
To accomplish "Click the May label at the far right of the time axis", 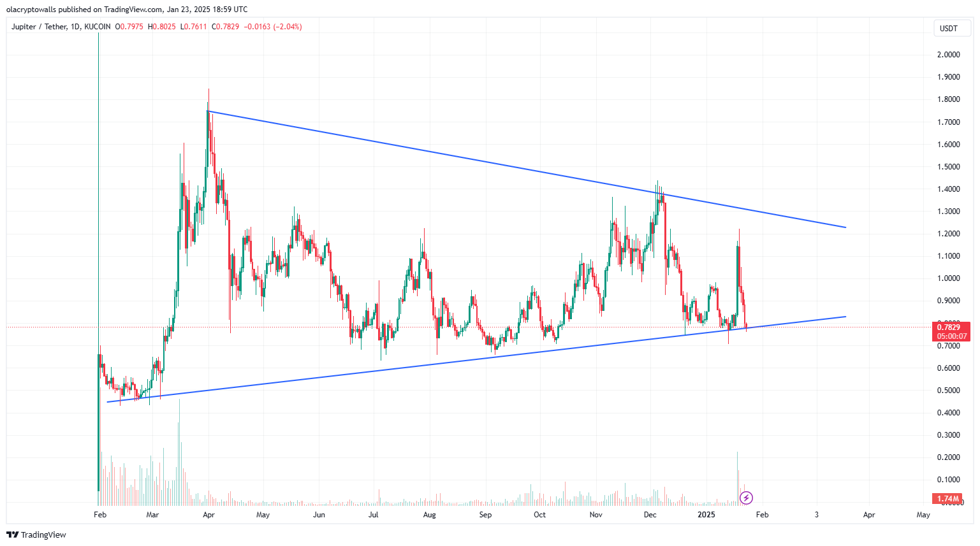I will coord(923,515).
